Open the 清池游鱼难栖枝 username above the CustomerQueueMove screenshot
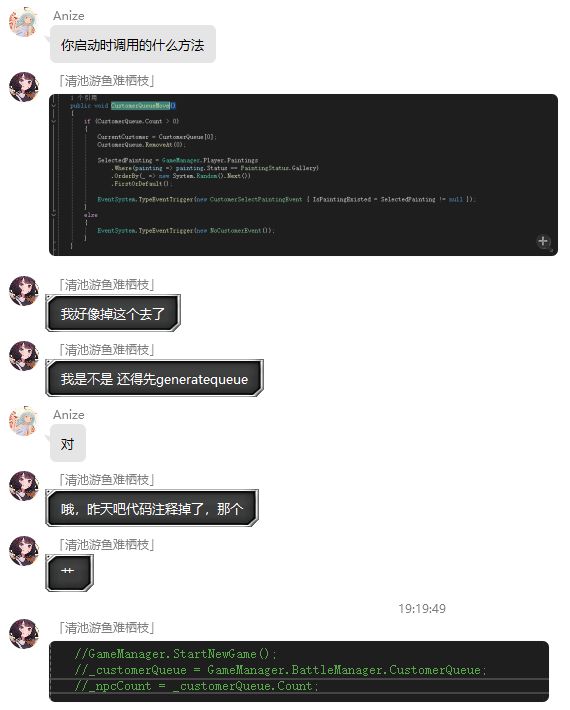 pos(106,81)
